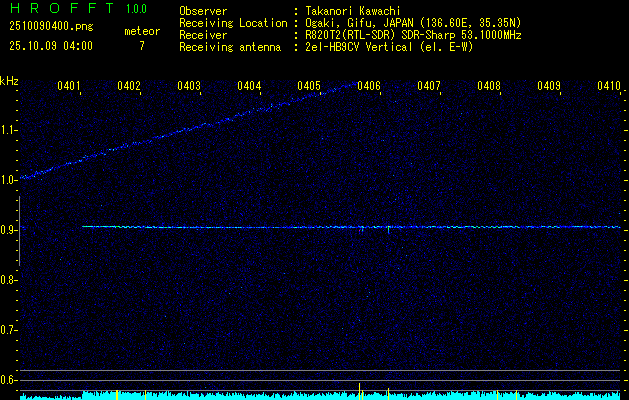The height and width of the screenshot is (400, 629).
Task: Click antenna text 2el-HB9CV Vertical
Action: (x=359, y=47)
